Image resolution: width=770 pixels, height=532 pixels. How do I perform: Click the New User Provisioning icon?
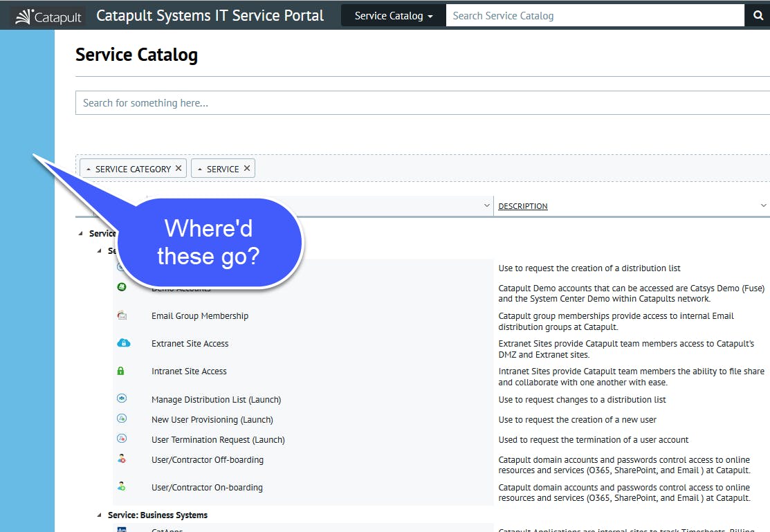click(x=122, y=419)
